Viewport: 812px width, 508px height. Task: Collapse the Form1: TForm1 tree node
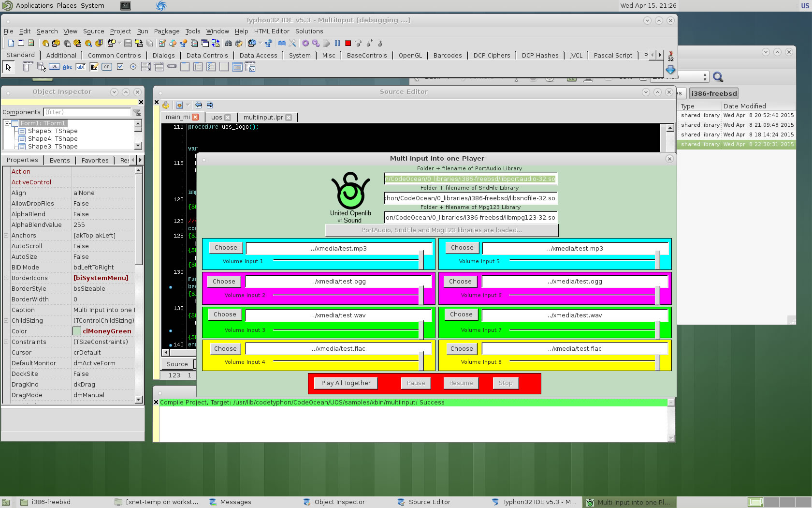7,123
